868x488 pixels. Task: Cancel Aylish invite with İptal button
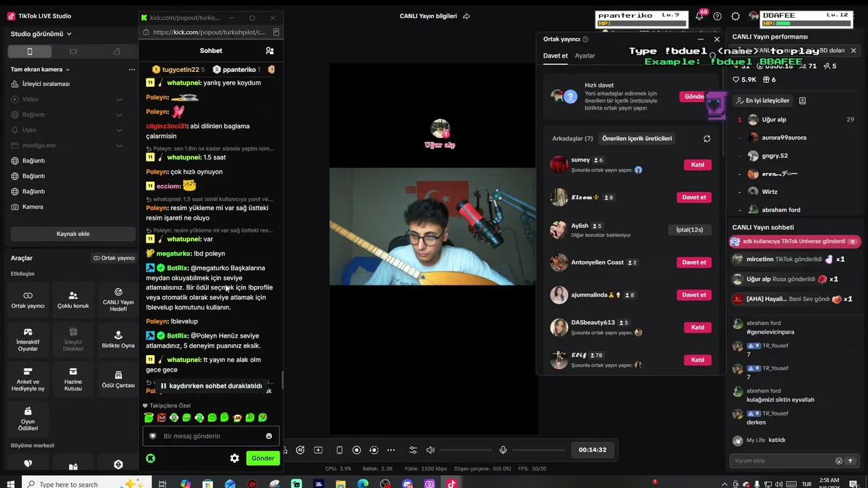(x=690, y=230)
